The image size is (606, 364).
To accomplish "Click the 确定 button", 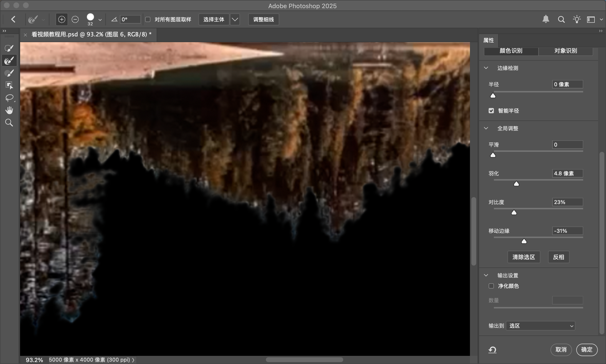I will pyautogui.click(x=587, y=350).
